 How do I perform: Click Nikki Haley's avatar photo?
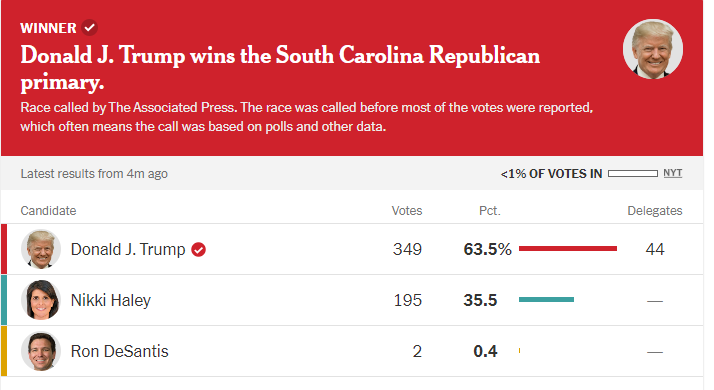point(41,300)
